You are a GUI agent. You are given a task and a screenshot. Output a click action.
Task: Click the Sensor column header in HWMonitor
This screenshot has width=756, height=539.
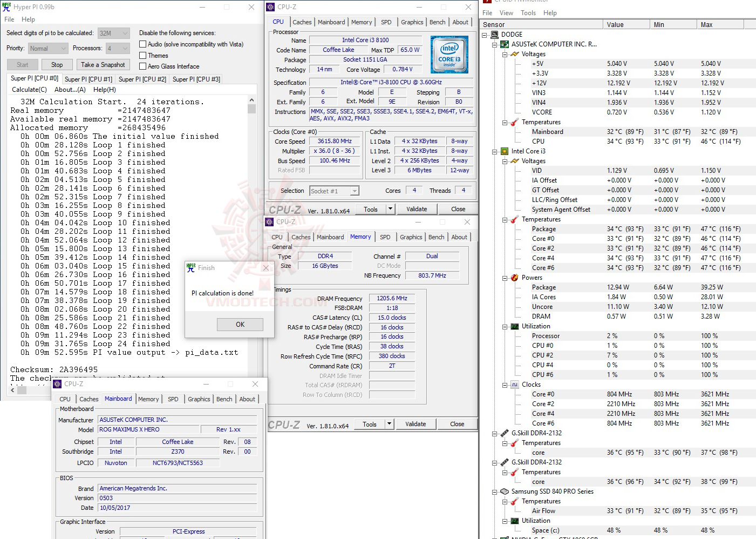541,24
